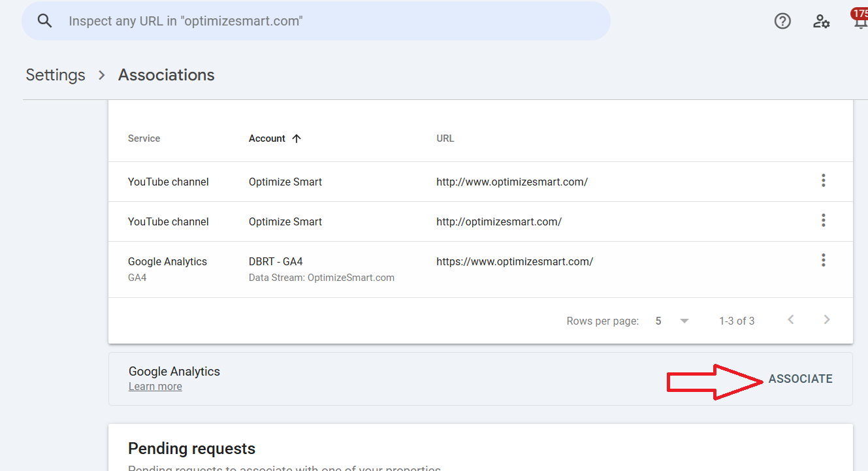The height and width of the screenshot is (471, 868).
Task: Select the DBRT - GA4 account row
Action: (x=276, y=262)
